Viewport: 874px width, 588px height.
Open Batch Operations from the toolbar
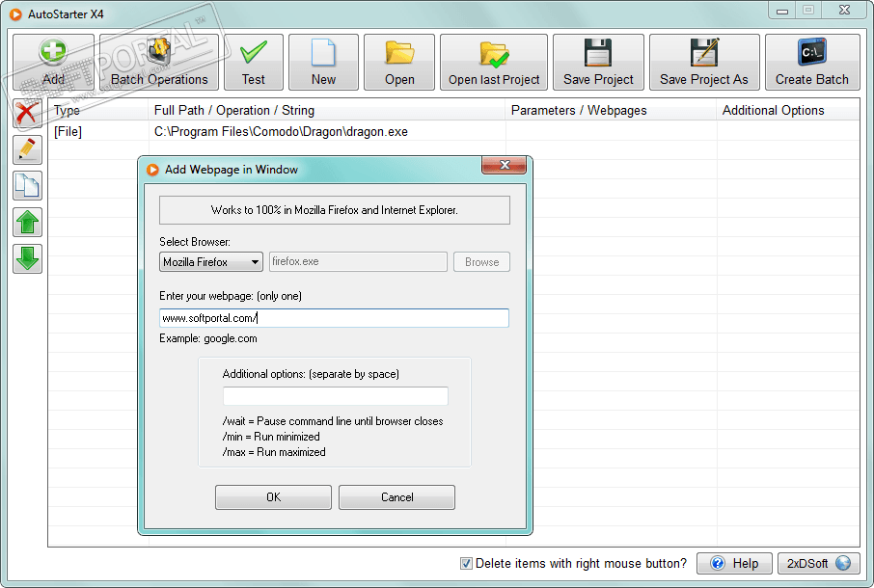159,62
